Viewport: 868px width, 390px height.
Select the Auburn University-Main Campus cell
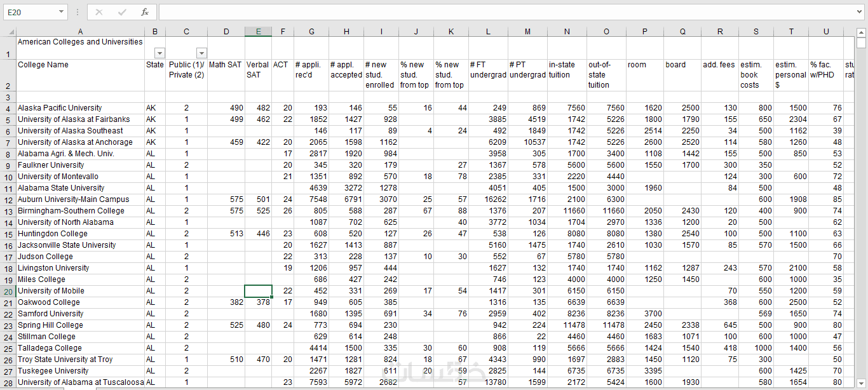click(80, 199)
